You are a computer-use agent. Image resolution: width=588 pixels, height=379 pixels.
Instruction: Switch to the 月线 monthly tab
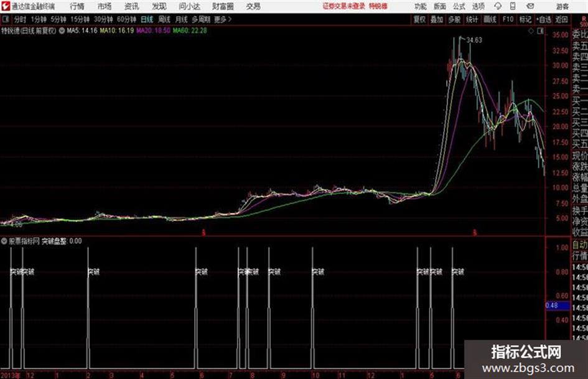(182, 19)
